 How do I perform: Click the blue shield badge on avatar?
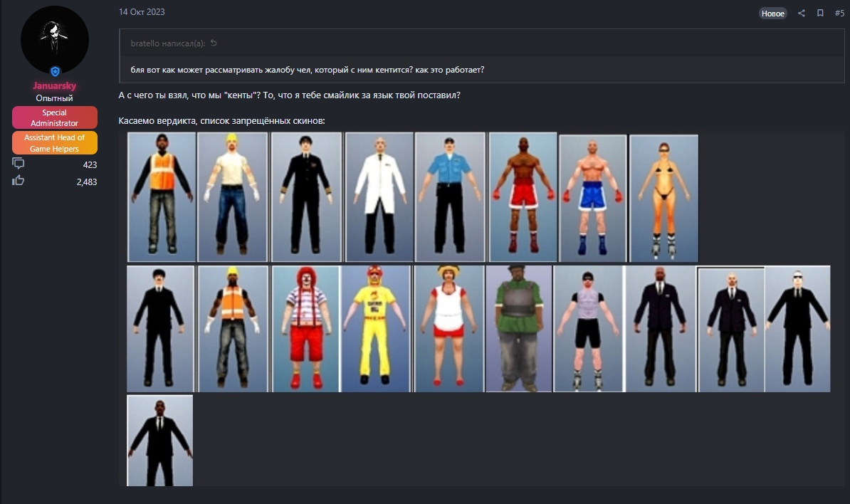pos(55,71)
